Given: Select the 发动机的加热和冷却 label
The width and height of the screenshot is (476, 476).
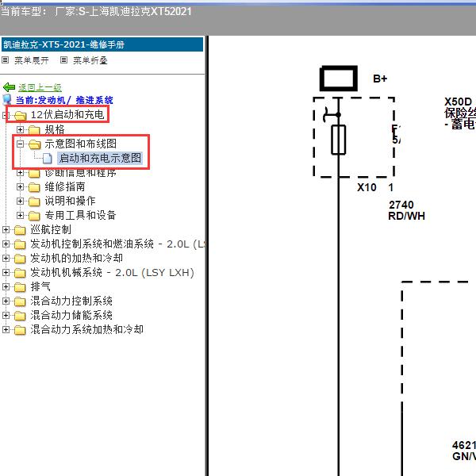Looking at the screenshot, I should click(x=76, y=258).
